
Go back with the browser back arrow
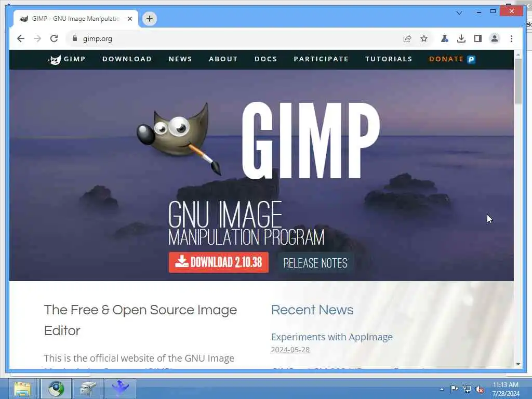[x=21, y=38]
